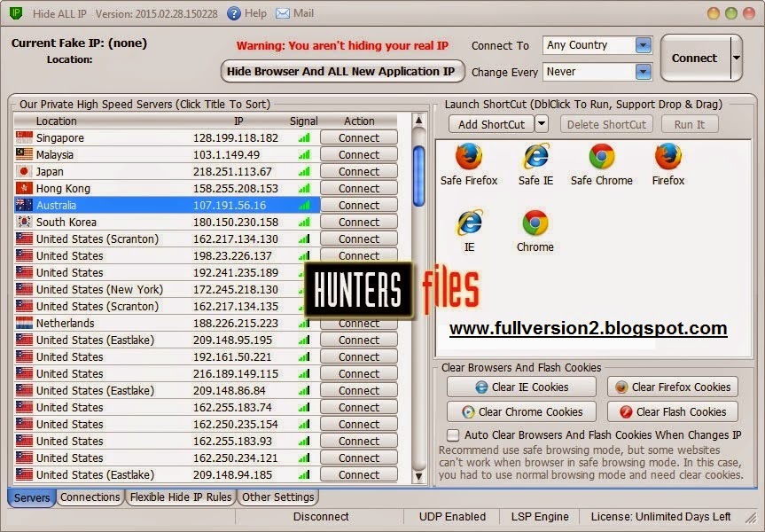Screen dimensions: 765x532
Task: Click the Mail envelope icon
Action: pyautogui.click(x=283, y=13)
